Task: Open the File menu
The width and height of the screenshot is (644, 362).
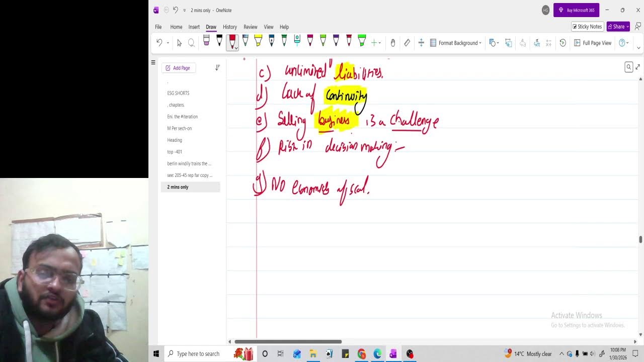Action: [x=158, y=27]
